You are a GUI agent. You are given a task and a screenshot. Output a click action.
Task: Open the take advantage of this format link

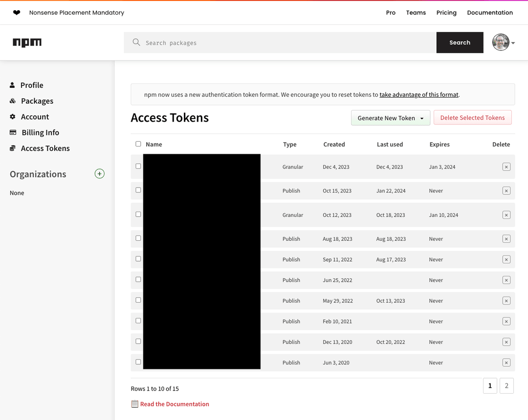(x=418, y=94)
